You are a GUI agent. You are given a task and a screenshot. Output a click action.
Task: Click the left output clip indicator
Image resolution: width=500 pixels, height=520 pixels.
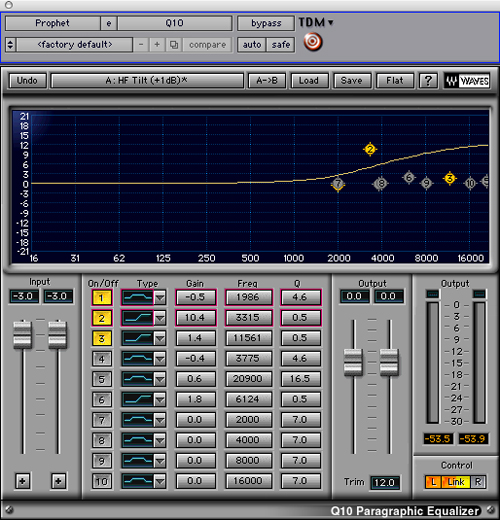[433, 294]
